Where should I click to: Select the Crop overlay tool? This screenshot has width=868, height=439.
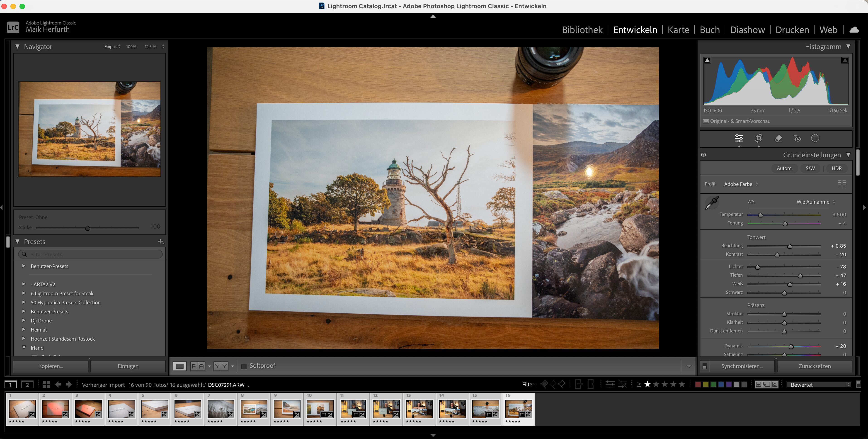(759, 139)
